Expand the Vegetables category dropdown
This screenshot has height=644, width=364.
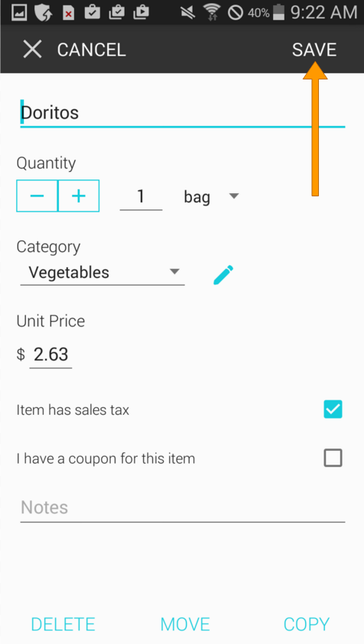pyautogui.click(x=102, y=272)
